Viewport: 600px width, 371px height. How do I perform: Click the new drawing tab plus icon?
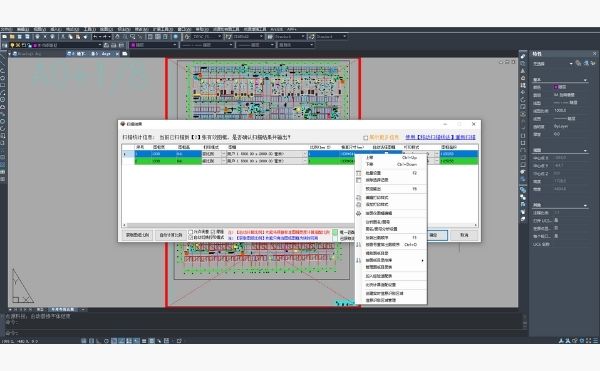click(125, 54)
